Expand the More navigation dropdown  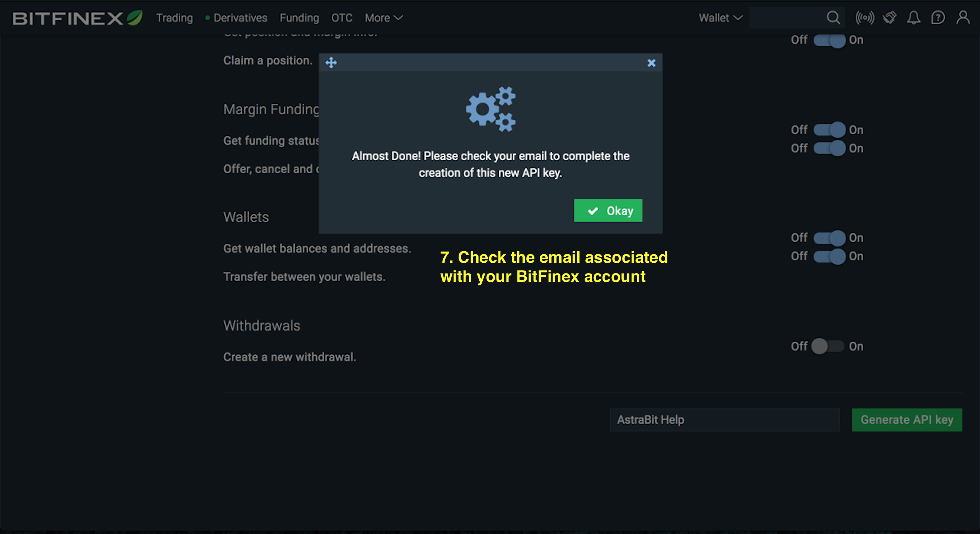pyautogui.click(x=384, y=18)
